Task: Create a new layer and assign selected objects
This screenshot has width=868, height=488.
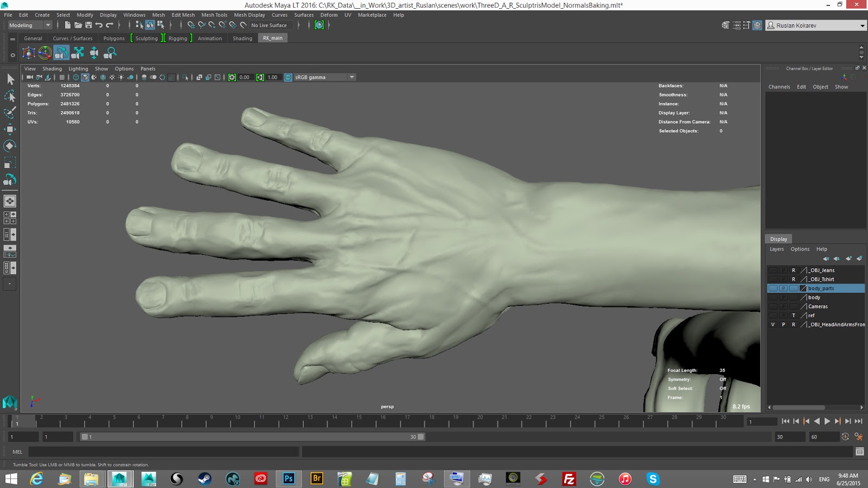Action: pyautogui.click(x=859, y=259)
